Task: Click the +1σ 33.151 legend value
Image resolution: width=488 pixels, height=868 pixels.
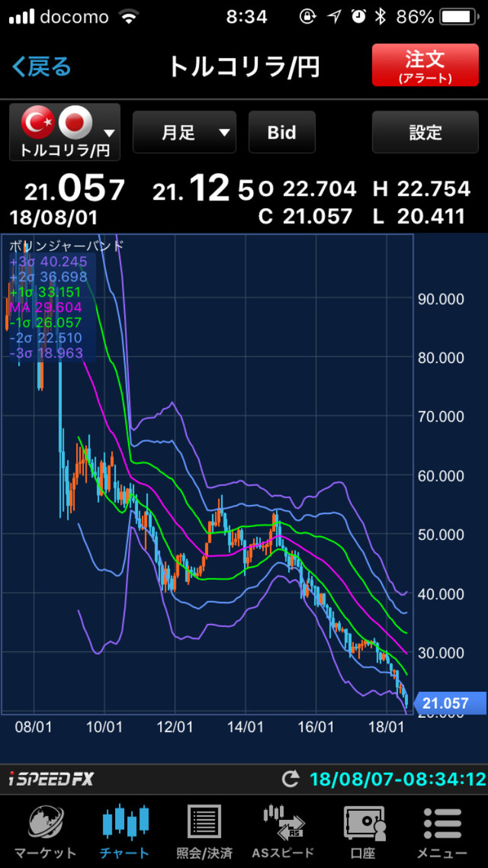Action: (x=46, y=291)
